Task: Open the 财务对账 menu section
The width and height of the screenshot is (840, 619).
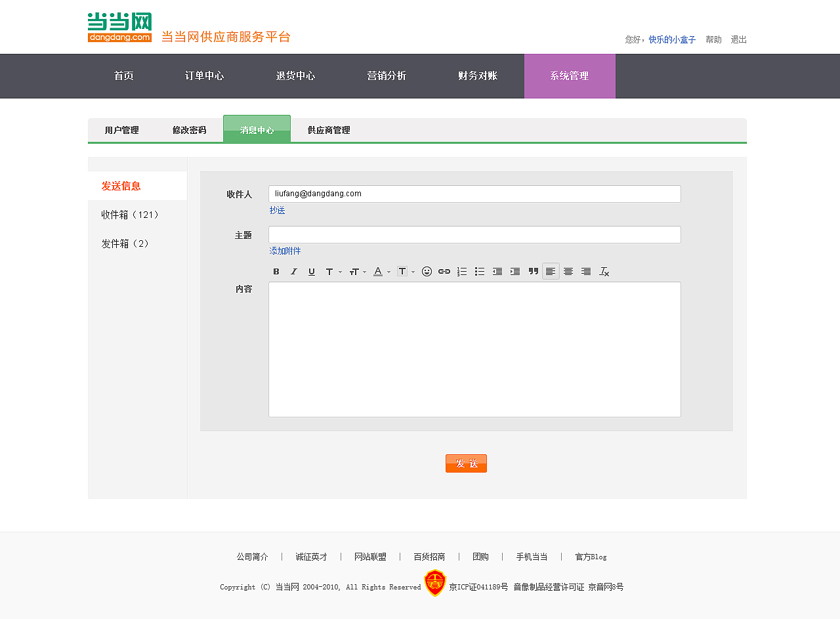Action: pyautogui.click(x=477, y=75)
